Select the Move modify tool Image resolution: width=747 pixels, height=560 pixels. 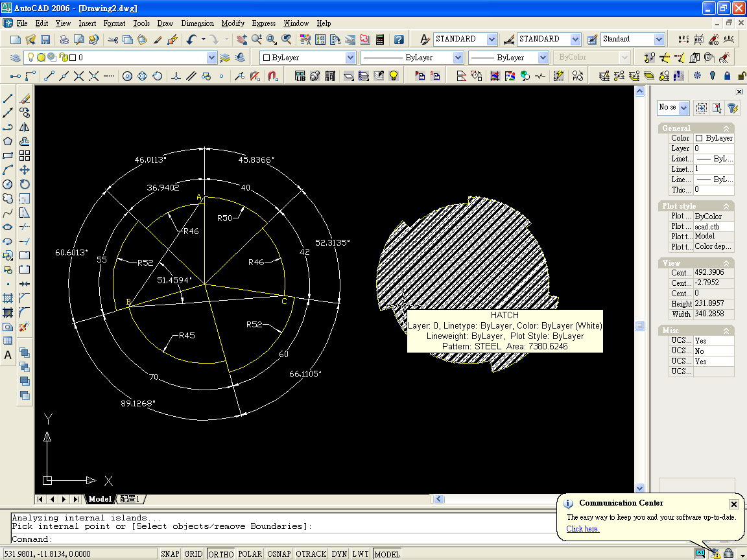click(25, 170)
